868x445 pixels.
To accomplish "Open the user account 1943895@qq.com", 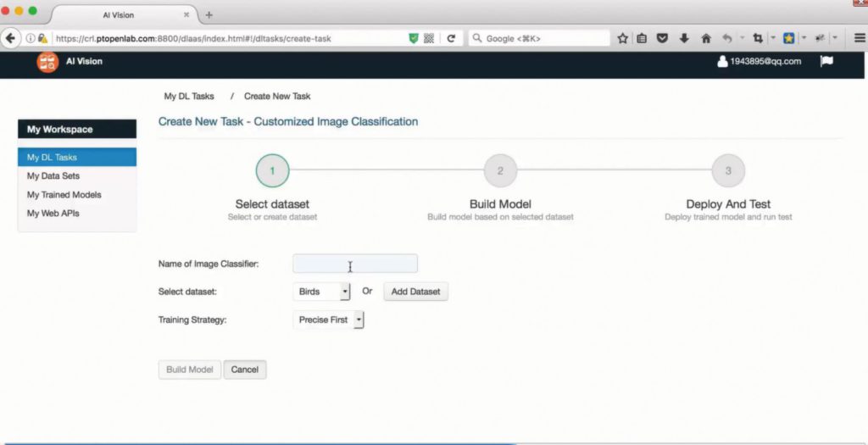I will (x=759, y=61).
